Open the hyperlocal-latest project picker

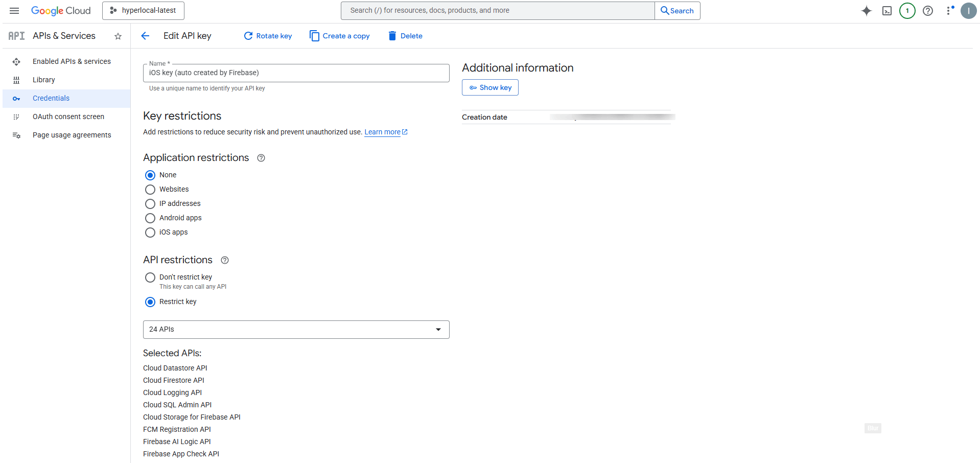coord(143,11)
